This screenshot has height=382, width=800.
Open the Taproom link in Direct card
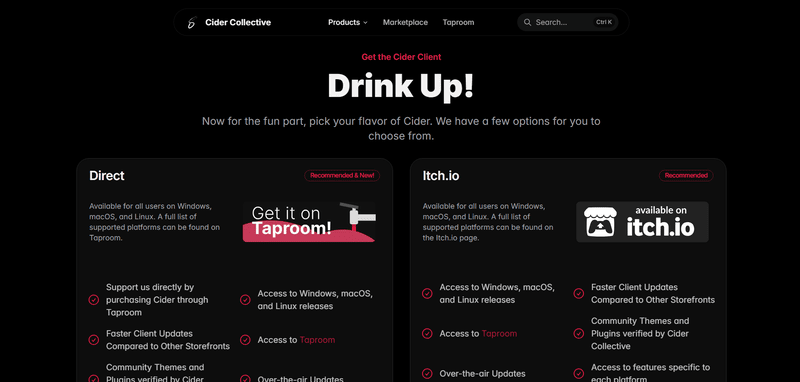pyautogui.click(x=317, y=340)
